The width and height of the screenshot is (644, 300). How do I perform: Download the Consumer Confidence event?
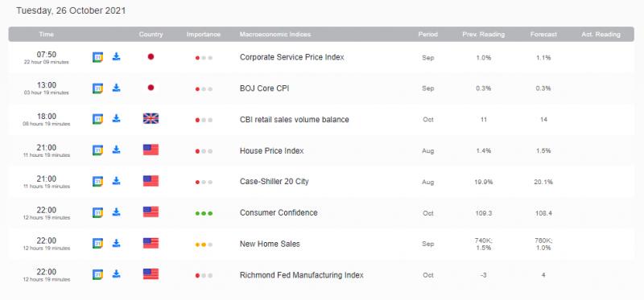[117, 212]
